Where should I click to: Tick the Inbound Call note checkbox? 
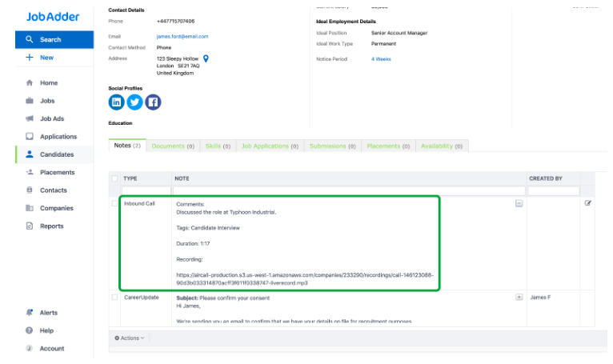point(114,203)
